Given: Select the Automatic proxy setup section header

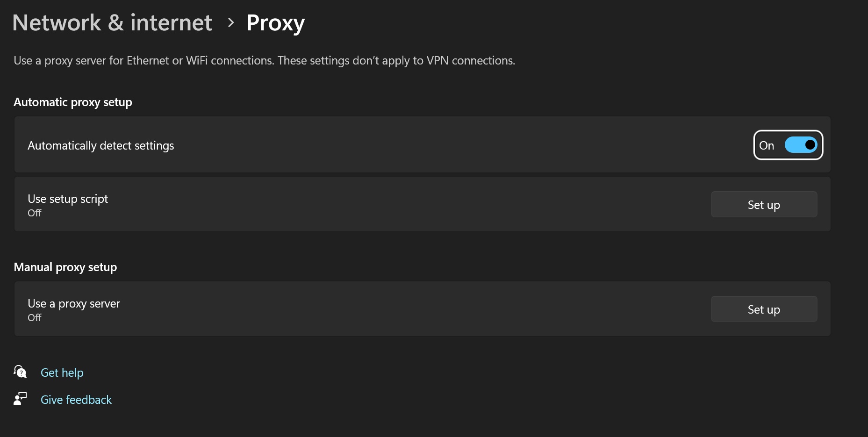Looking at the screenshot, I should pyautogui.click(x=73, y=102).
